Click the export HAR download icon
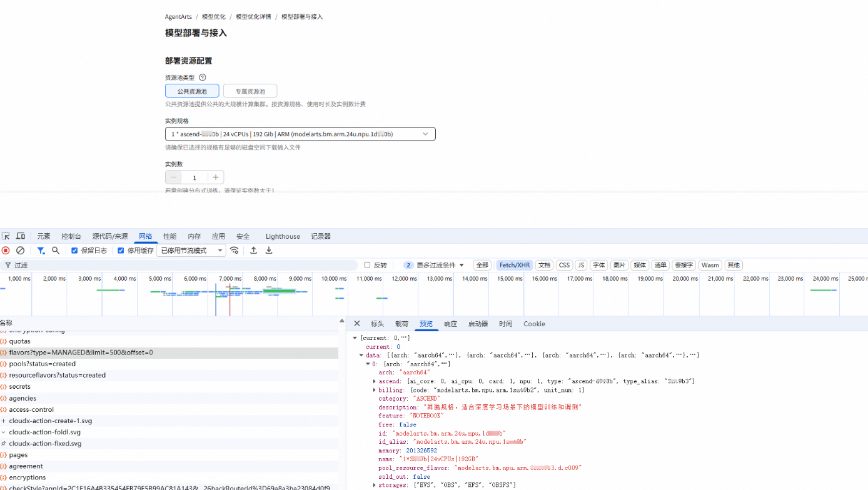This screenshot has height=490, width=868. (x=269, y=251)
